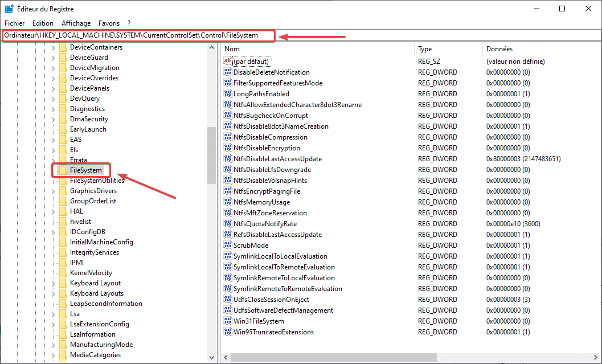Select the string icon of (par défaut)
602x364 pixels.
click(x=228, y=62)
